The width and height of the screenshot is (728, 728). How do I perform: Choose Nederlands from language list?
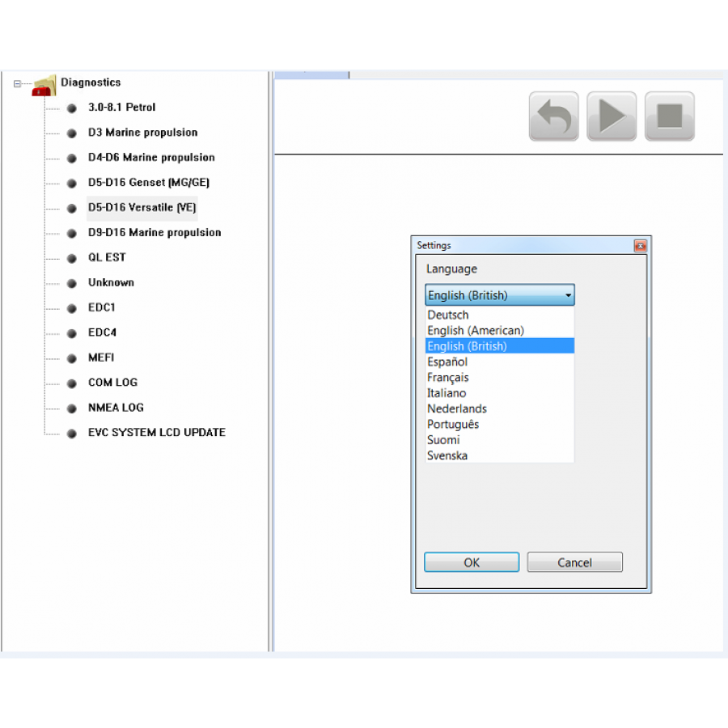pyautogui.click(x=500, y=408)
